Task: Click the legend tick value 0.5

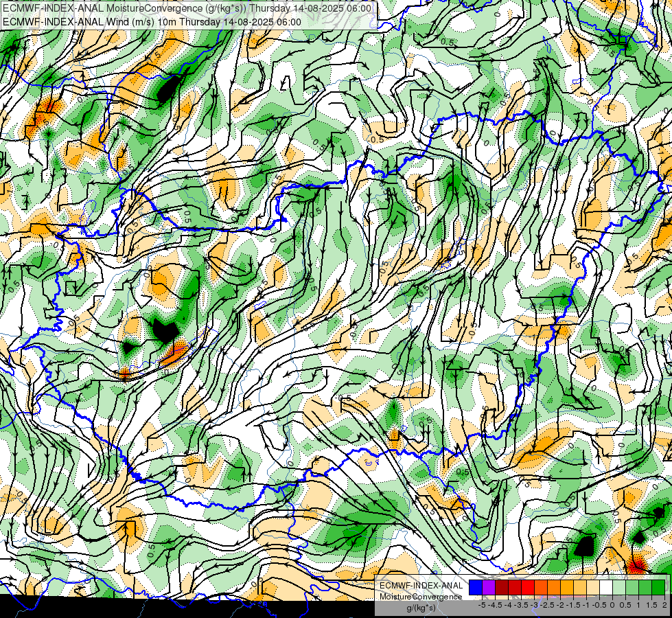Action: click(x=625, y=605)
